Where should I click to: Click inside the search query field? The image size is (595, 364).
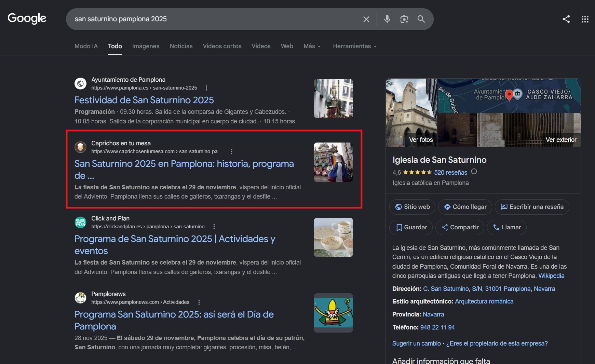point(215,19)
